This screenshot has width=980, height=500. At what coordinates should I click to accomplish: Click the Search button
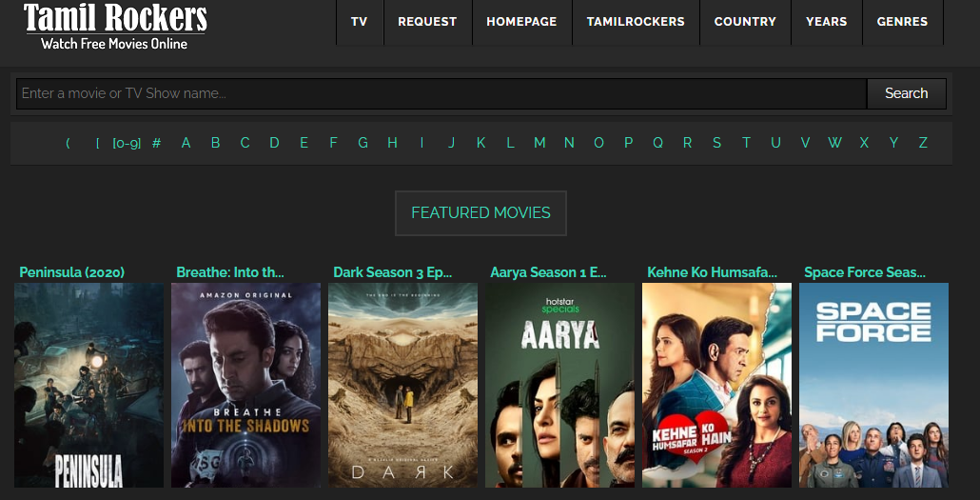[x=906, y=94]
